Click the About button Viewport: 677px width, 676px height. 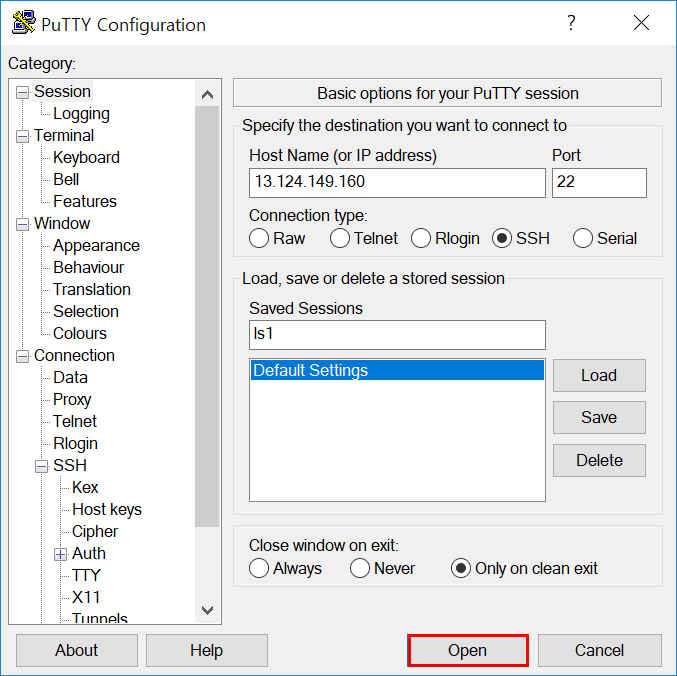click(77, 651)
